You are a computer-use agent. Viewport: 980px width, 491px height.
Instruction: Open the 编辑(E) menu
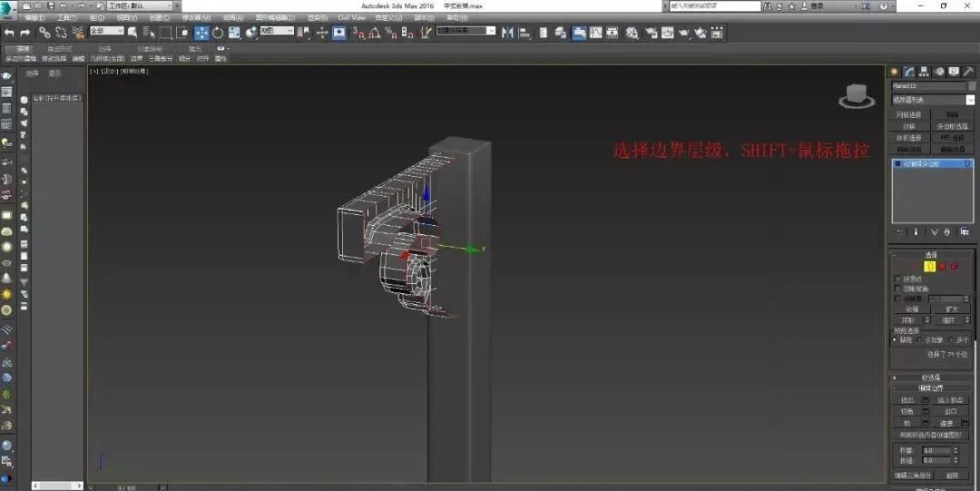[x=34, y=17]
